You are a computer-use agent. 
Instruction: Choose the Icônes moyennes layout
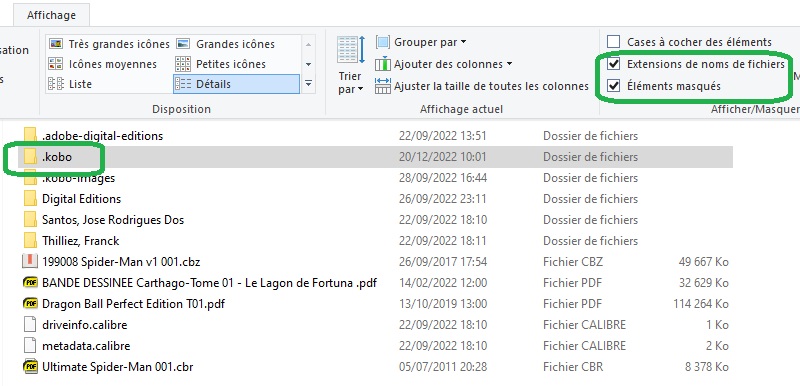coord(102,64)
